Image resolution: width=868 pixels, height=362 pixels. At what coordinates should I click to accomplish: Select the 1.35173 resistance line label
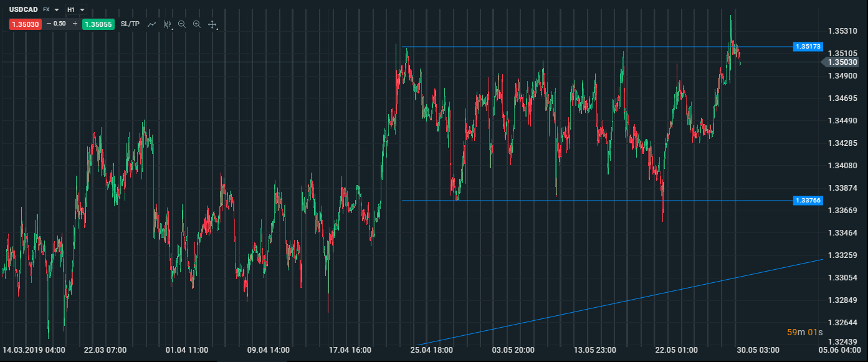coord(809,47)
